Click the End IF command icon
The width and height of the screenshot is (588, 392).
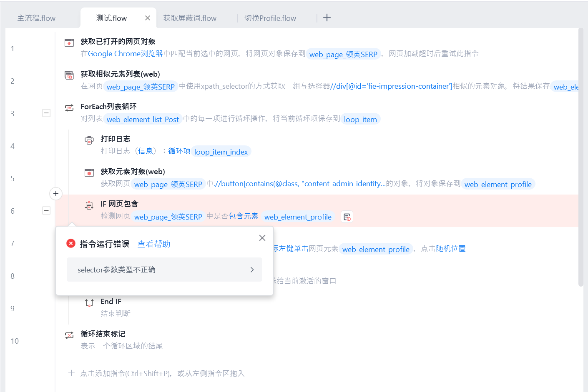click(x=89, y=302)
